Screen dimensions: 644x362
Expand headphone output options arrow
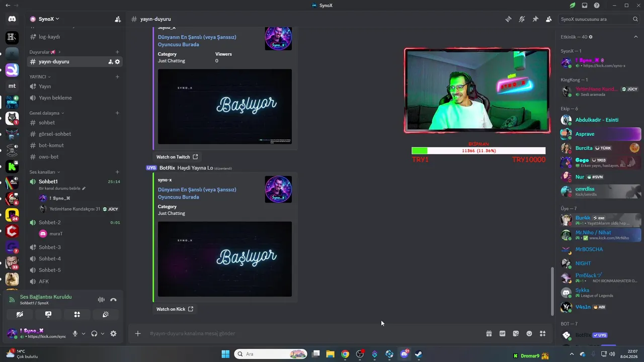(x=103, y=333)
